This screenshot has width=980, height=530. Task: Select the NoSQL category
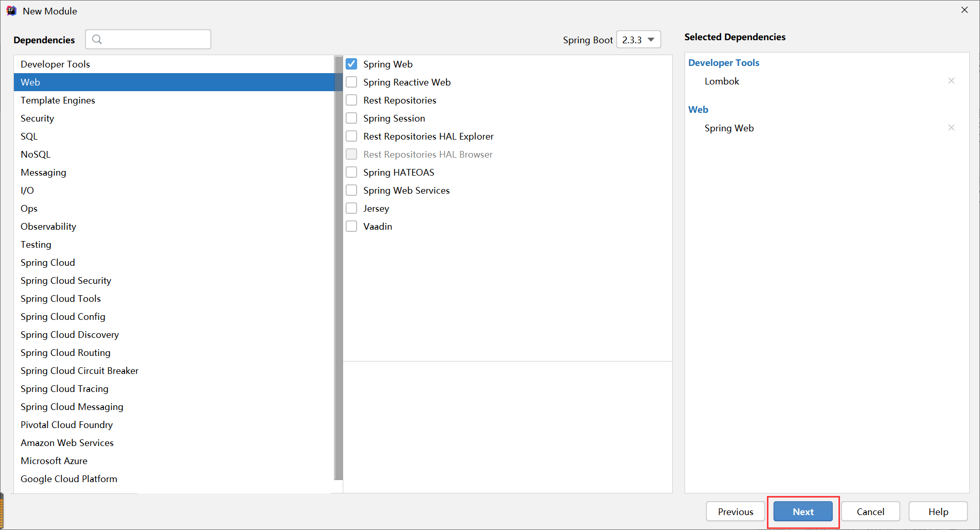click(174, 154)
